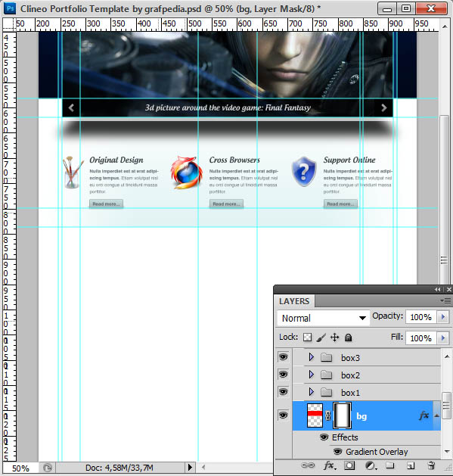Viewport: 453px width, 476px height.
Task: Lock image pixels brush icon
Action: pos(321,338)
